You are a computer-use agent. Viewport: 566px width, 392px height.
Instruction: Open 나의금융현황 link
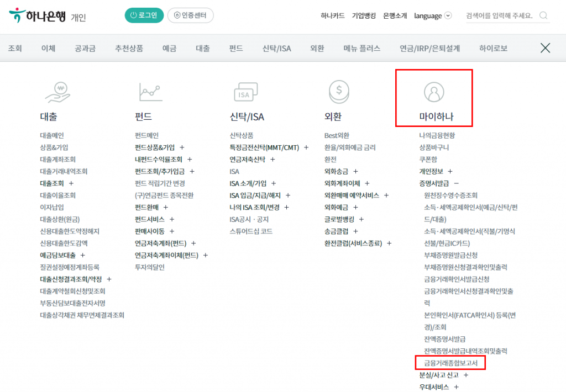[x=437, y=136]
